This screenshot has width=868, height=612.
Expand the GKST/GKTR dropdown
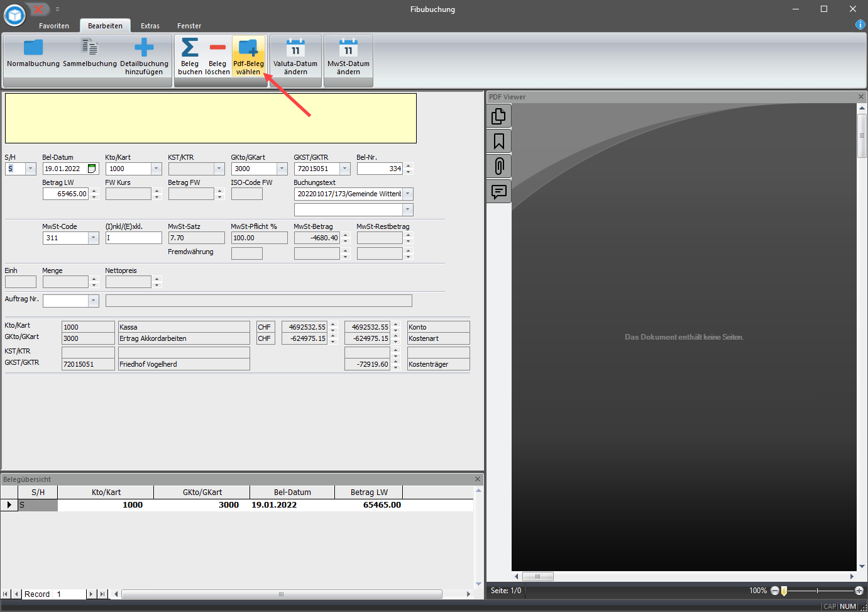[x=345, y=169]
